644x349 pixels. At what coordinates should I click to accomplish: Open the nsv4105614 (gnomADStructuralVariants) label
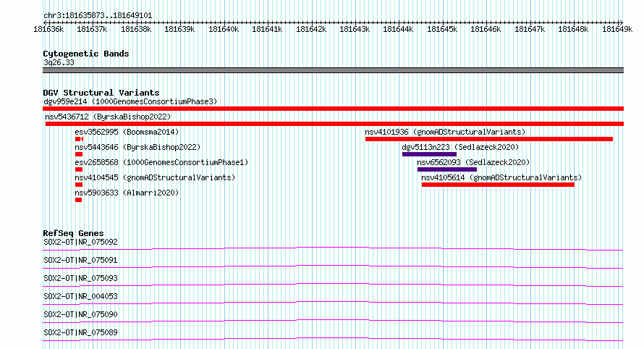501,177
